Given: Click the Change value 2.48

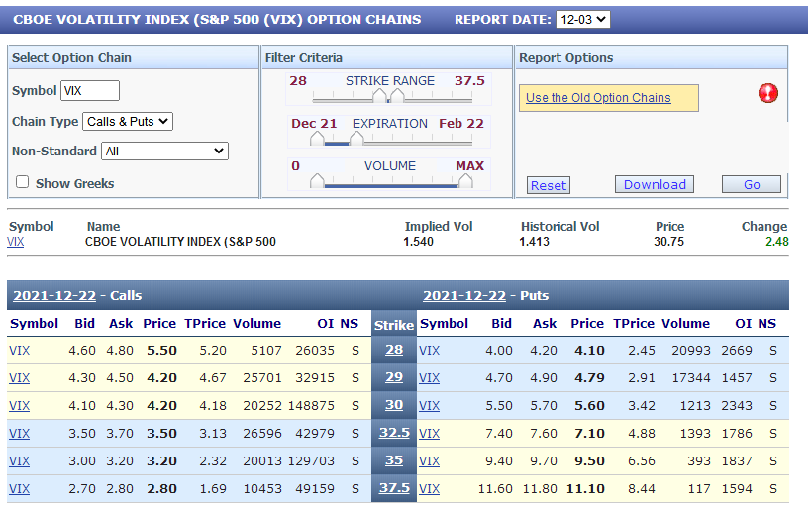Looking at the screenshot, I should pyautogui.click(x=777, y=242).
